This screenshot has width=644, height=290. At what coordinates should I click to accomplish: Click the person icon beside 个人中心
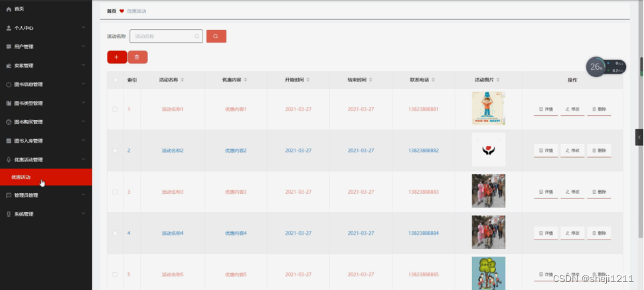9,28
